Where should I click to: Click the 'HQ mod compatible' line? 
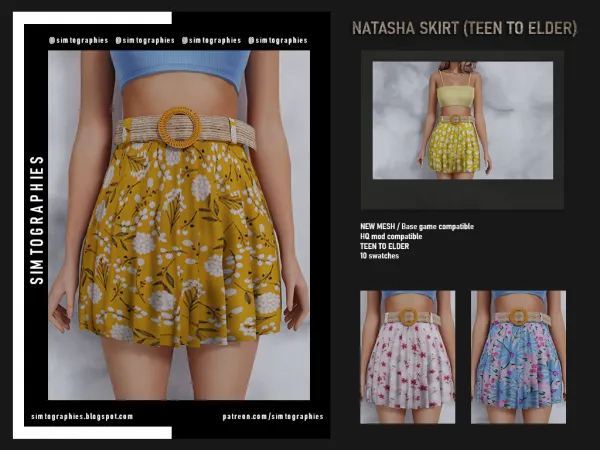tap(391, 236)
